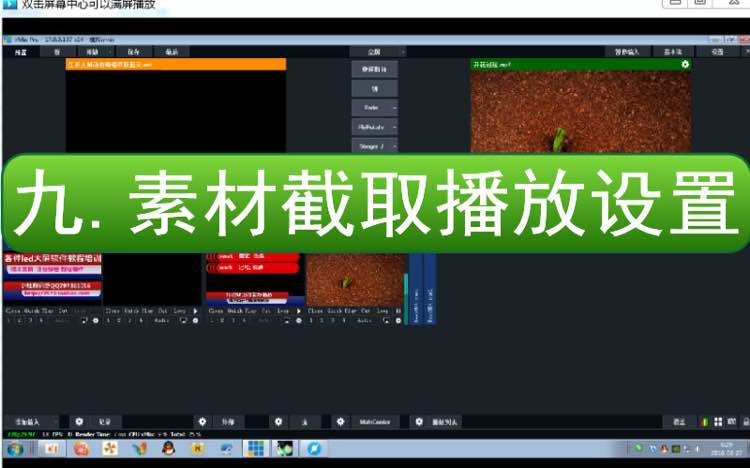Start playback on the red lower-third input tile

point(298,311)
